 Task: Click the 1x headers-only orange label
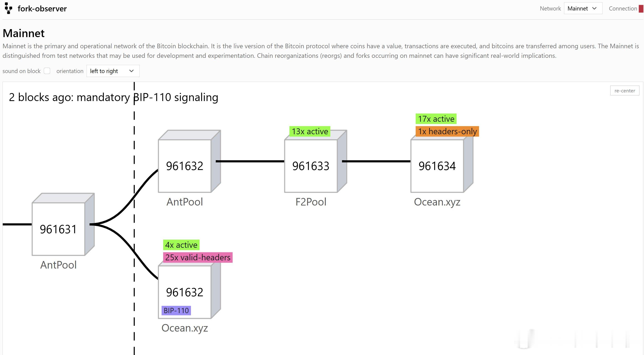pyautogui.click(x=447, y=131)
